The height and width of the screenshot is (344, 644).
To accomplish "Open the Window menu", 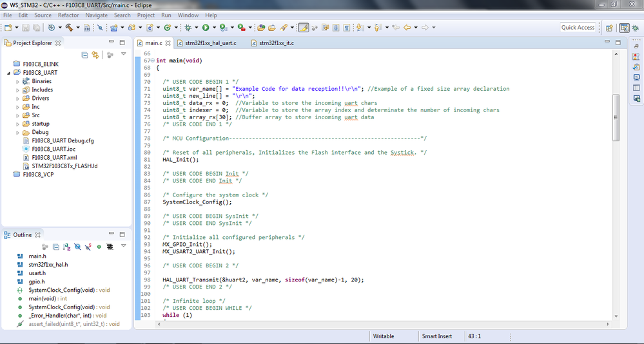I will coord(188,15).
